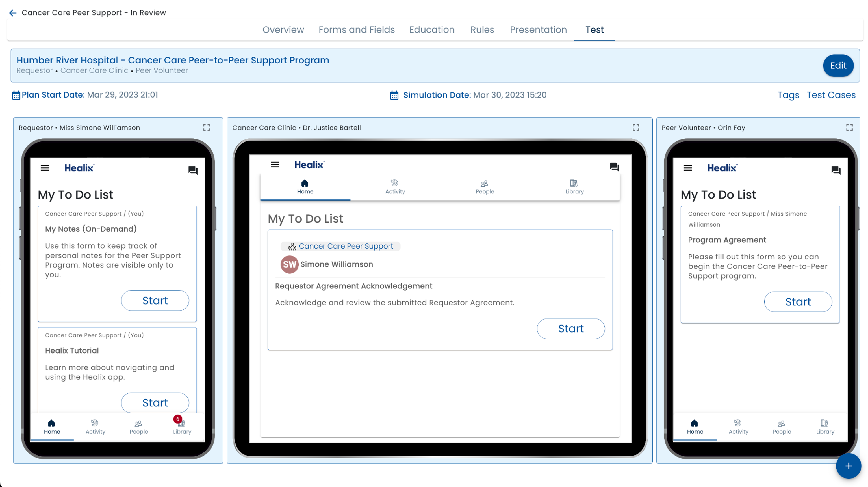Start the Healix Tutorial task
Viewport: 868px width, 487px height.
click(x=155, y=403)
